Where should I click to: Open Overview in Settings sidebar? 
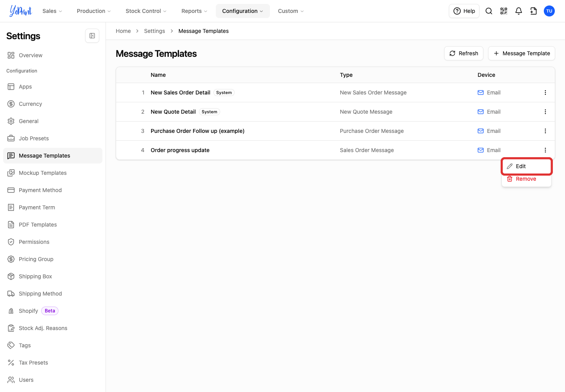click(53, 55)
